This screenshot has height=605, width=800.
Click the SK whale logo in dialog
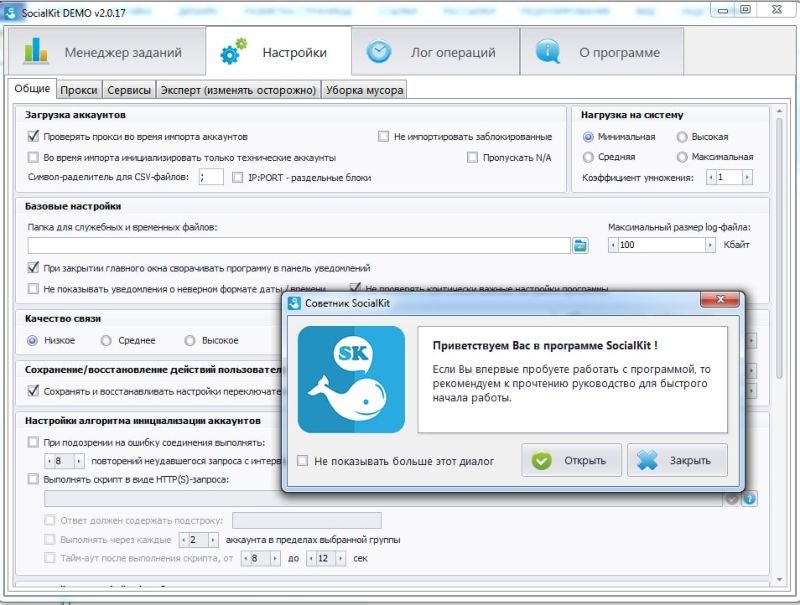click(x=351, y=379)
